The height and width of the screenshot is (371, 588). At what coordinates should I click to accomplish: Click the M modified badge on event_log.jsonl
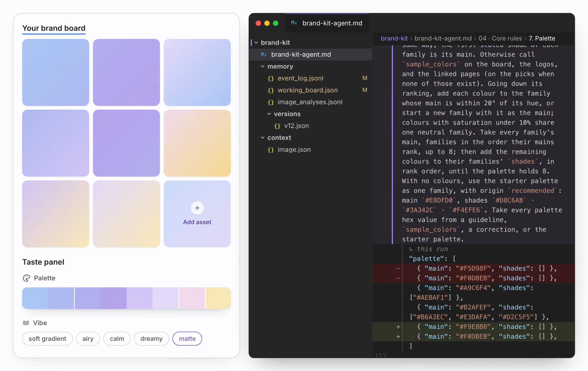click(365, 78)
